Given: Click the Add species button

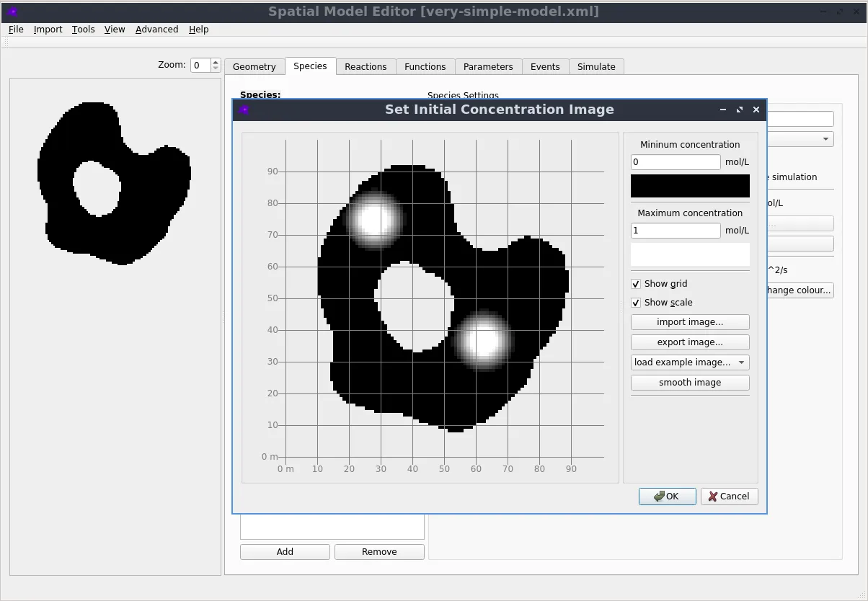Looking at the screenshot, I should pyautogui.click(x=285, y=552).
